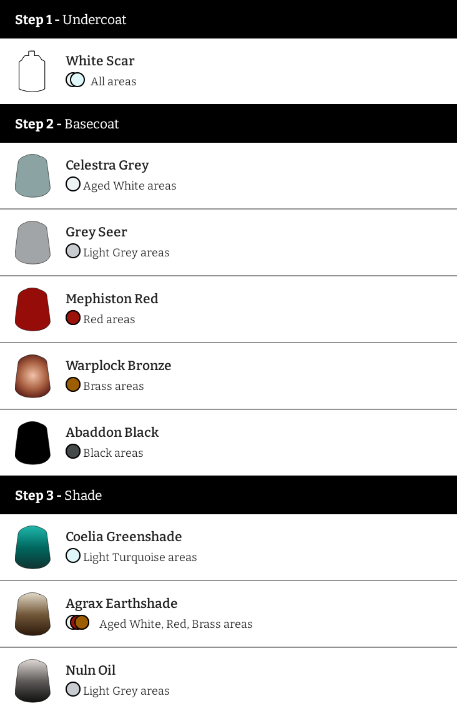Collapse the Step 2 - Basecoat section
This screenshot has width=457, height=711.
(x=228, y=123)
